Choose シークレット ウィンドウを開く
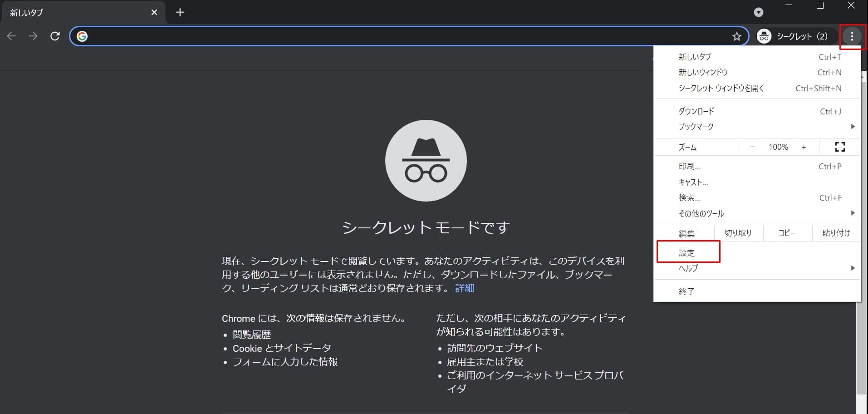The height and width of the screenshot is (414, 868). click(x=757, y=88)
